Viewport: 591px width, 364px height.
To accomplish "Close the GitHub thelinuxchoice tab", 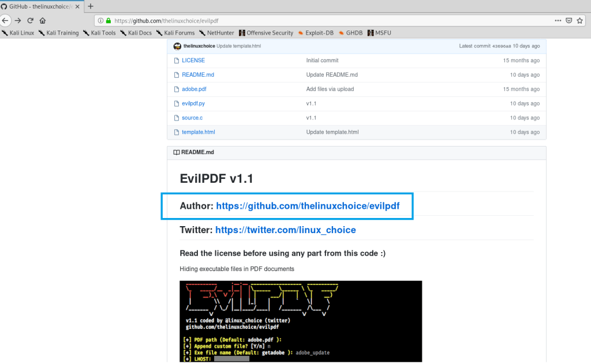I will click(77, 6).
